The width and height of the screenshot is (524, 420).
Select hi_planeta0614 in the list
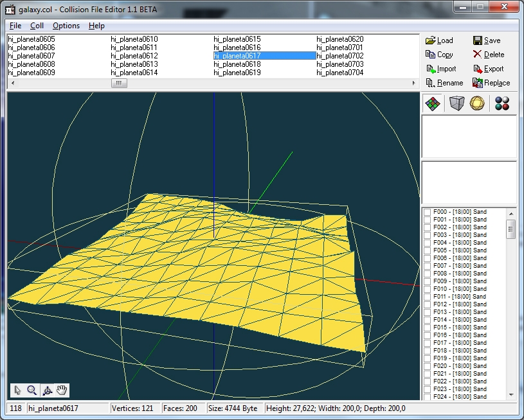click(x=134, y=73)
